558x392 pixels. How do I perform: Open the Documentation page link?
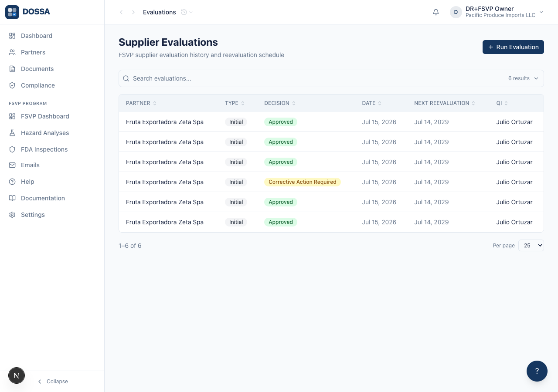(x=52, y=198)
